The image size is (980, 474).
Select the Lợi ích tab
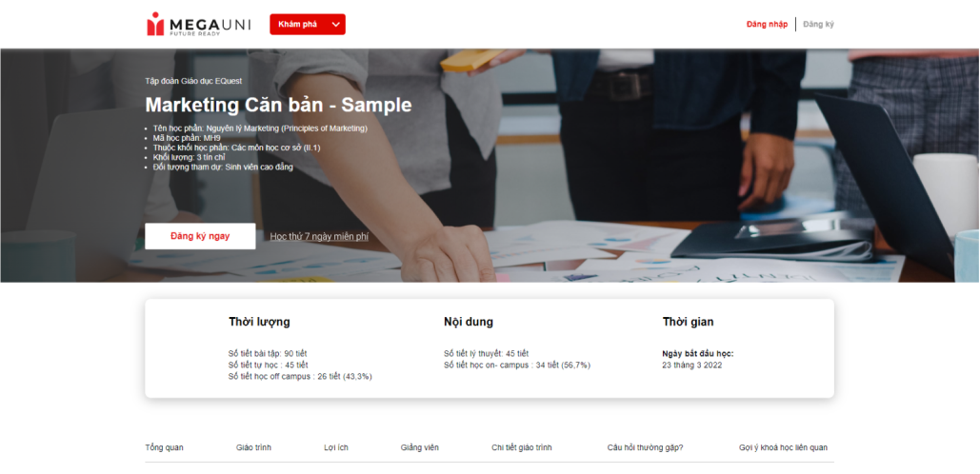(x=336, y=447)
